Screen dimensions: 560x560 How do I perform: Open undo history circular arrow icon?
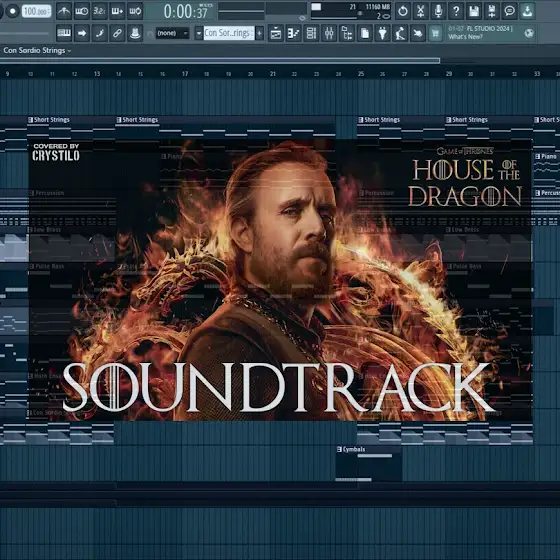[403, 11]
